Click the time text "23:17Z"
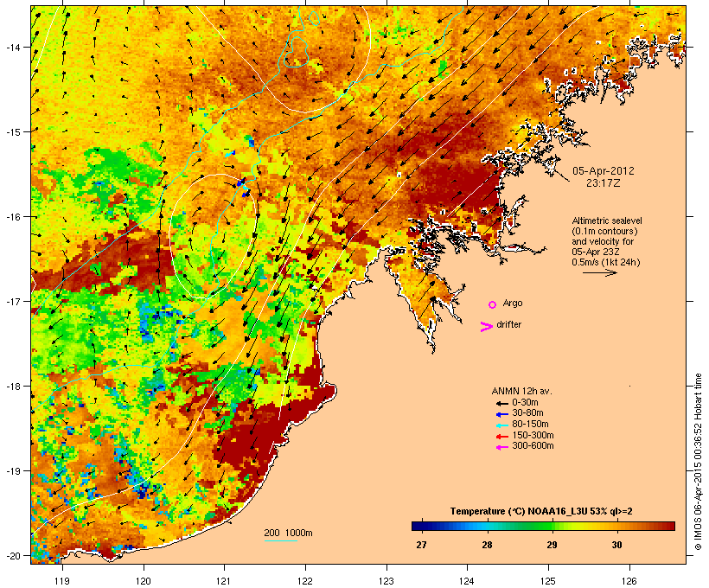Screen dimensions: 709x588 click(604, 183)
